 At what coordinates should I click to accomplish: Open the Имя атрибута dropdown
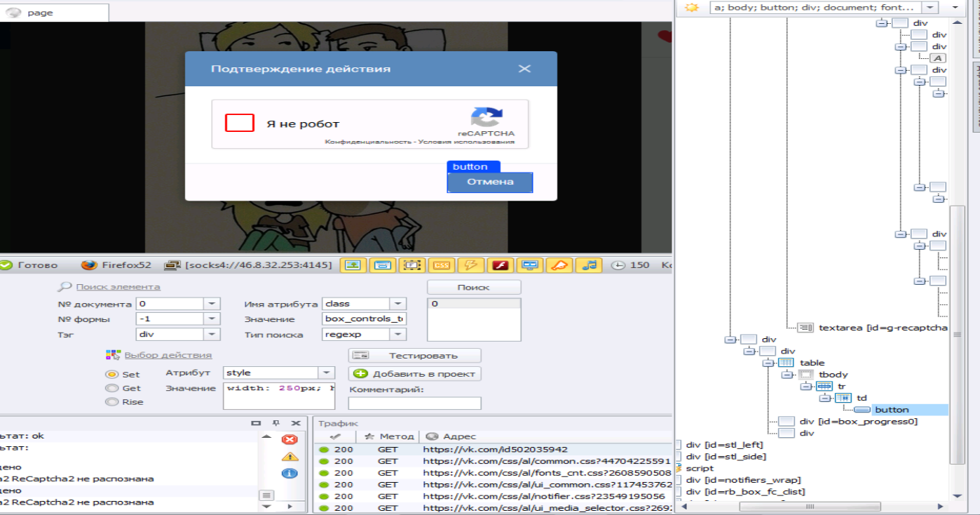click(398, 304)
